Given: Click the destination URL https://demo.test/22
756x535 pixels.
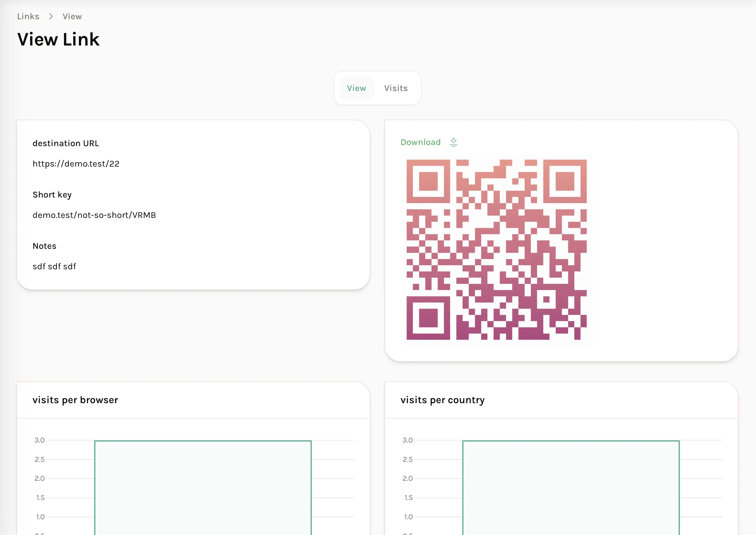Looking at the screenshot, I should [76, 164].
